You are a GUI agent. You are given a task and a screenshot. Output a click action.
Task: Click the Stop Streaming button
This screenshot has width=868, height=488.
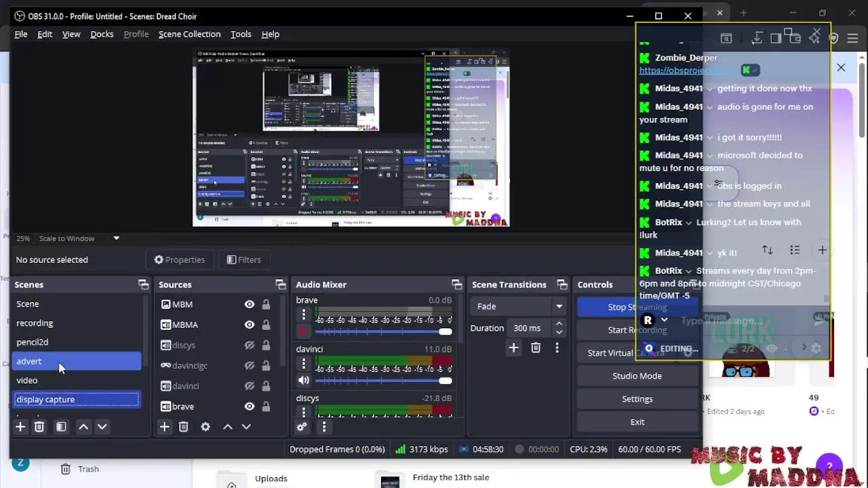tap(637, 307)
